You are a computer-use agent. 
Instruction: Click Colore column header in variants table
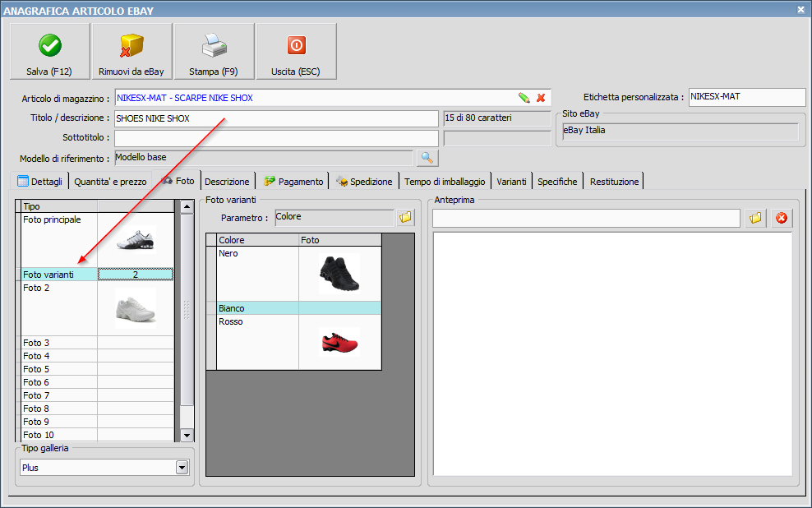(257, 240)
